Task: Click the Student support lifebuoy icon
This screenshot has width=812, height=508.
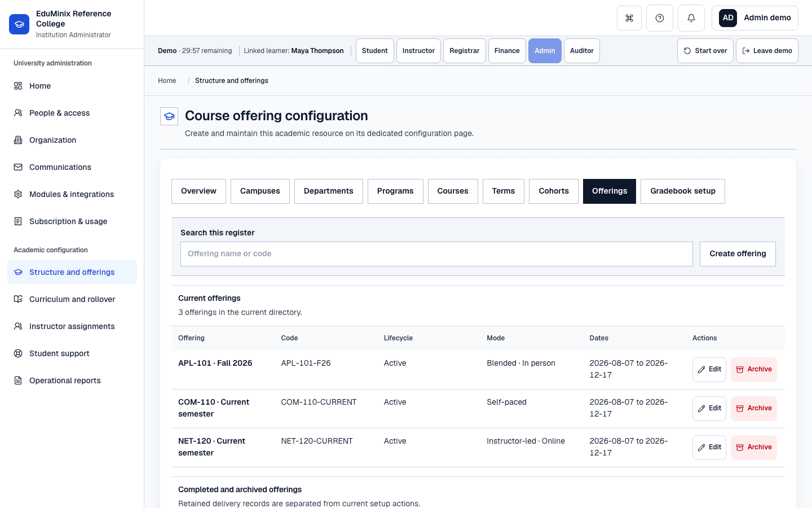Action: tap(18, 353)
